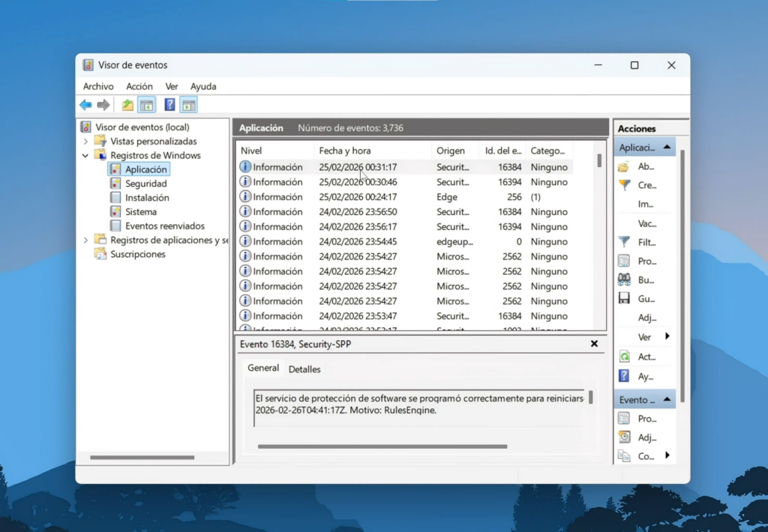The width and height of the screenshot is (768, 532).
Task: Click the binoculars Find icon in Actions
Action: 623,279
